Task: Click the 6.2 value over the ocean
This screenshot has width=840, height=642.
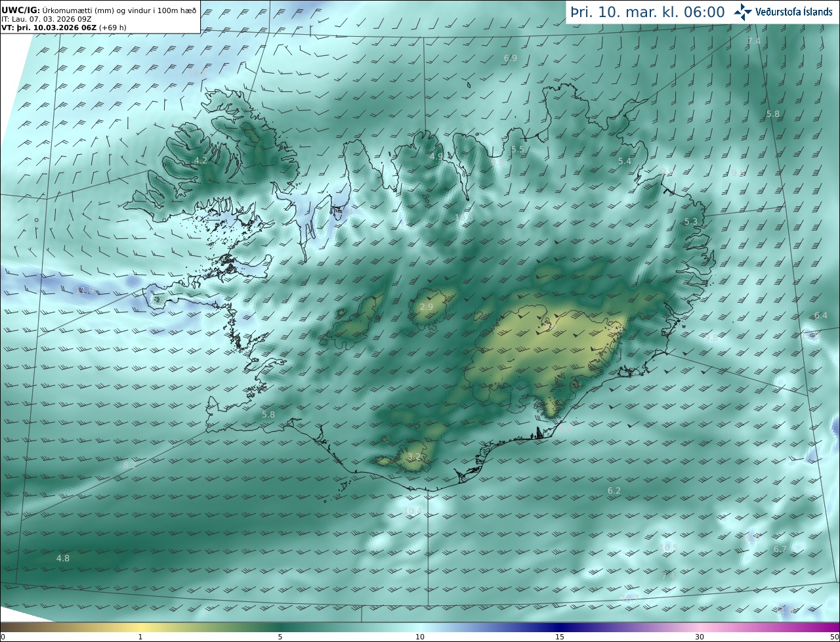Action: tap(614, 491)
